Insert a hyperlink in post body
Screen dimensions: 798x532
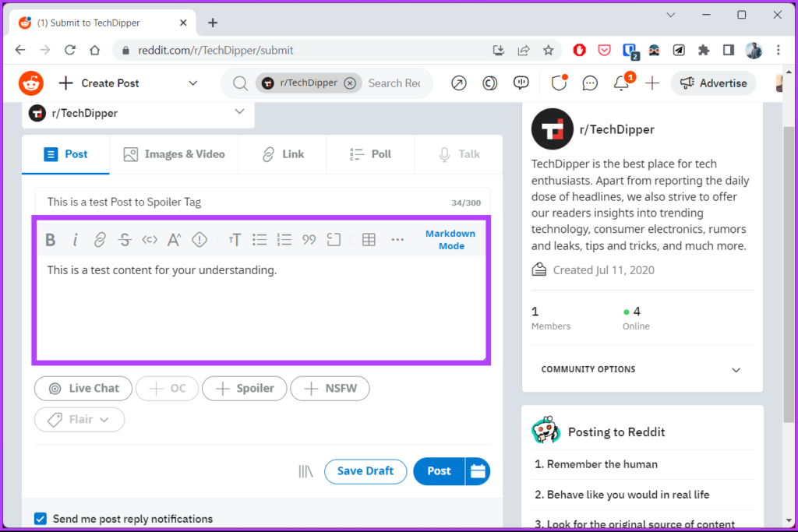[x=100, y=240]
